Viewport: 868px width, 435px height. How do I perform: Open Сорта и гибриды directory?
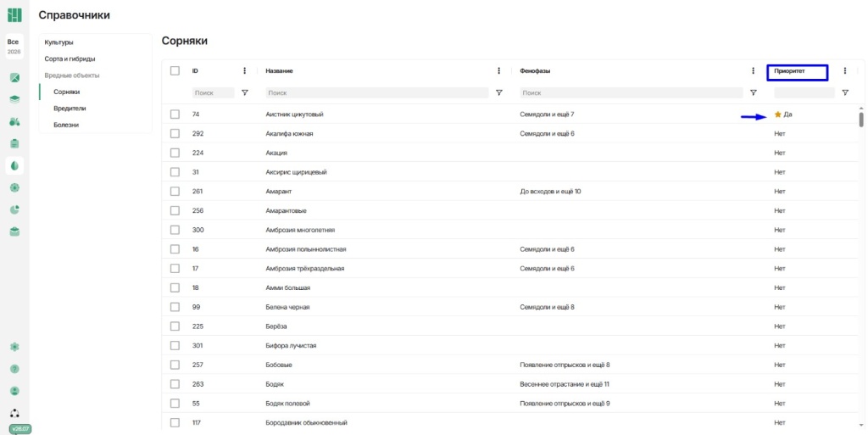tap(70, 59)
